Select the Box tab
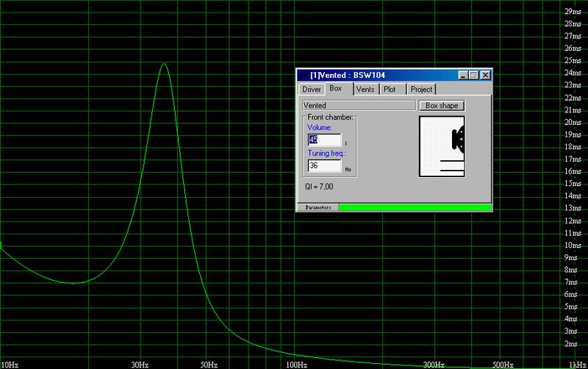This screenshot has width=588, height=369. coord(336,89)
